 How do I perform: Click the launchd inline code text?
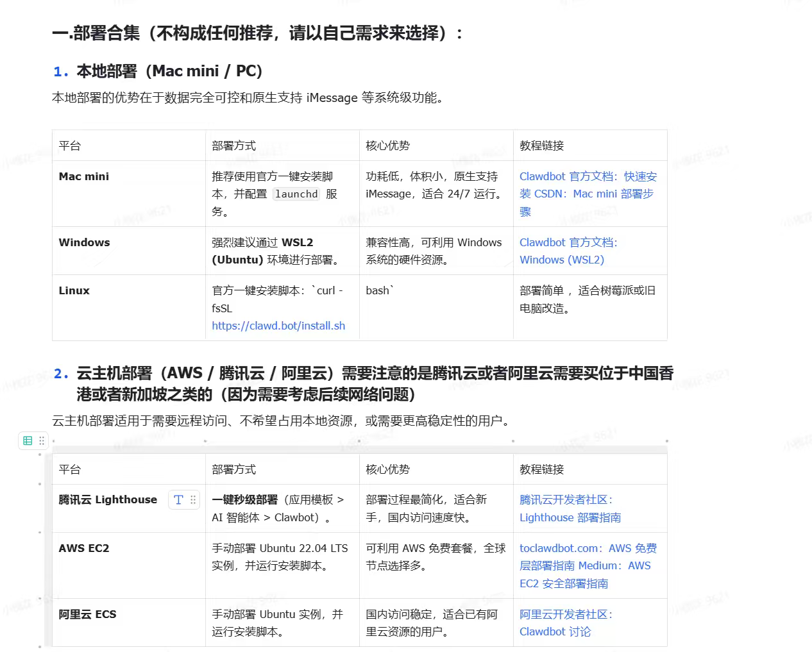coord(296,194)
